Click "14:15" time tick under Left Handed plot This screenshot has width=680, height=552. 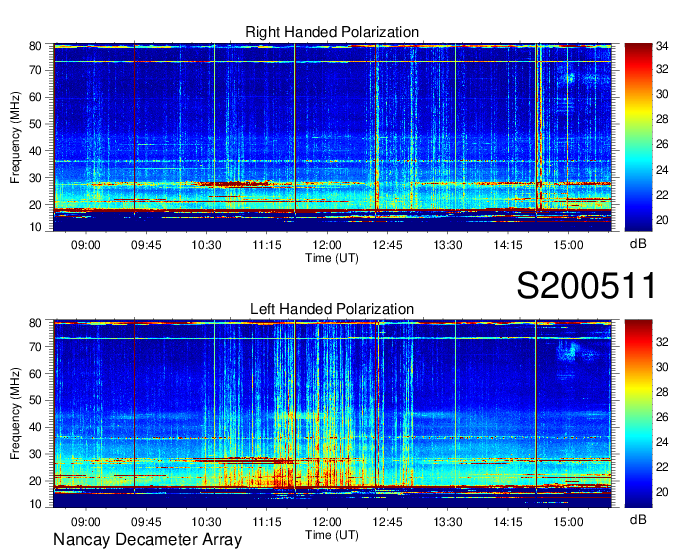pos(508,522)
